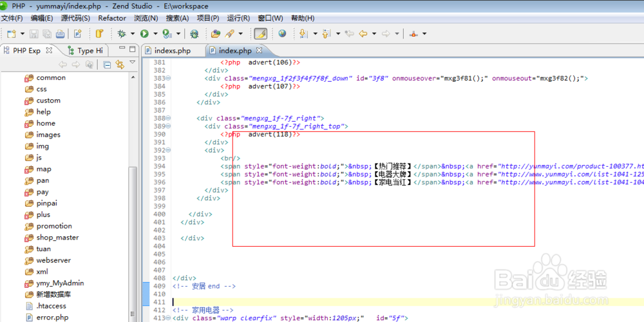Open the New wizard dropdown arrow

[23, 33]
